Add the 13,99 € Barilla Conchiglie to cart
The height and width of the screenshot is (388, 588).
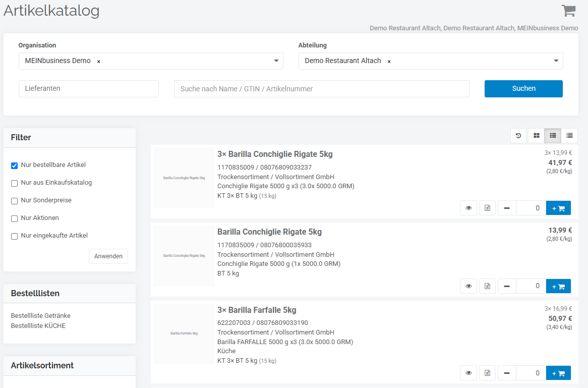pos(558,286)
